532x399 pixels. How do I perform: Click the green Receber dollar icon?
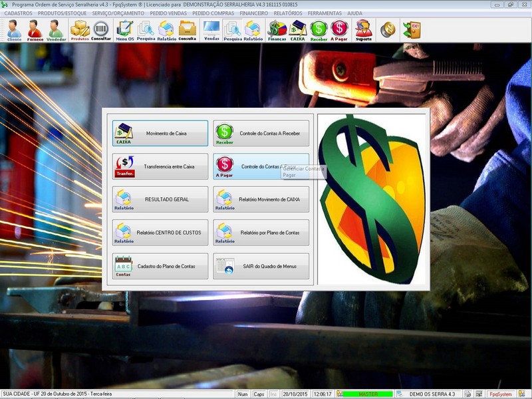[x=319, y=30]
